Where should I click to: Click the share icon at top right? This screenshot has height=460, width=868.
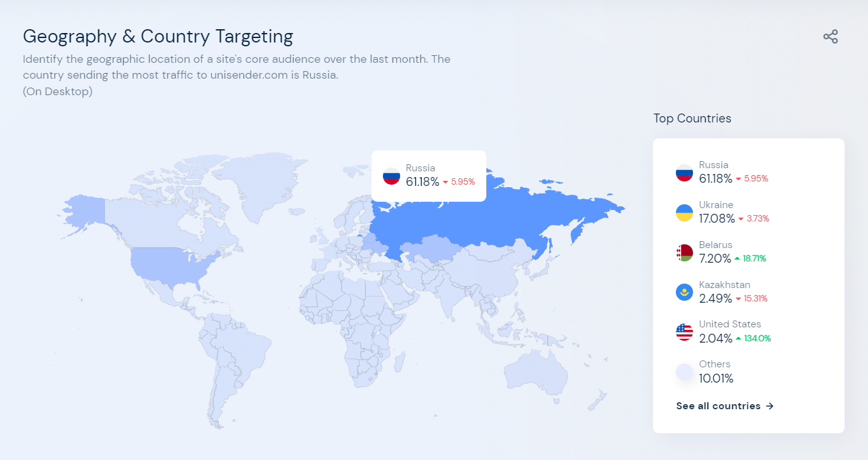pyautogui.click(x=831, y=37)
